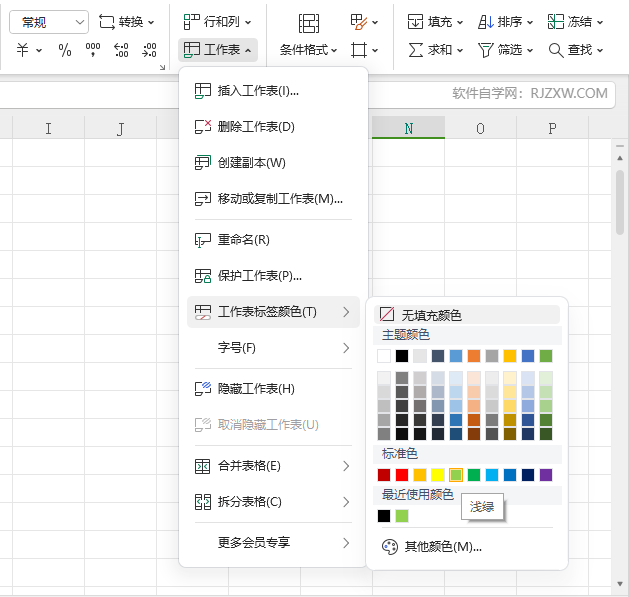Expand the borders frame dropdown arrow

pos(375,51)
